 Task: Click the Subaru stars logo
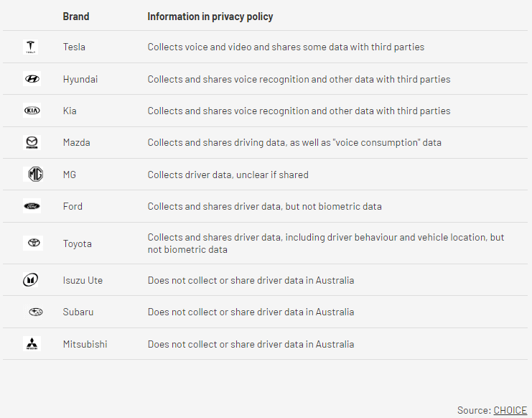pyautogui.click(x=35, y=312)
